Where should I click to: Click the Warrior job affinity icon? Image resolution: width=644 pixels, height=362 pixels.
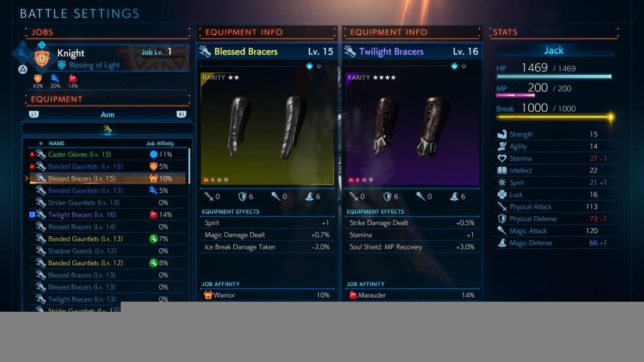point(208,295)
